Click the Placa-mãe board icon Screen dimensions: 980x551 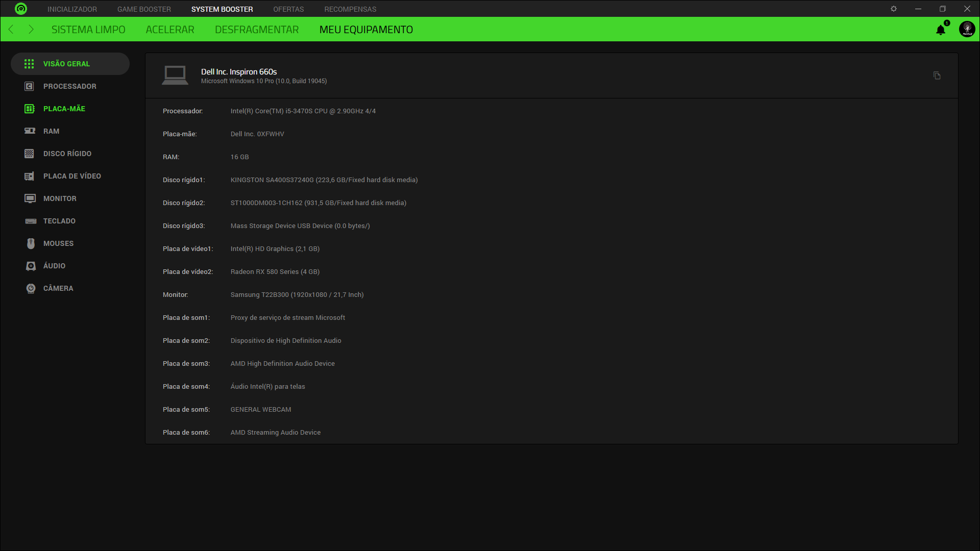[29, 109]
